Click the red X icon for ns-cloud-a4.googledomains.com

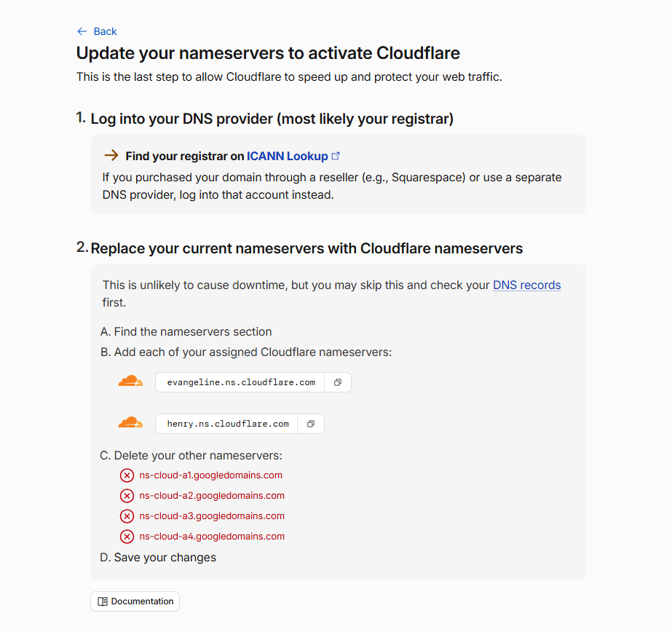pyautogui.click(x=127, y=537)
